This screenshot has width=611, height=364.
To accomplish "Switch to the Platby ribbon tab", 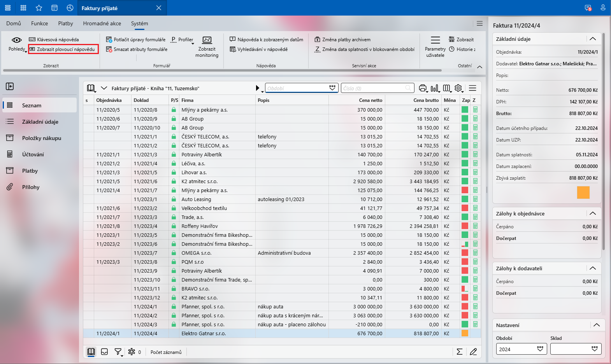I will click(x=66, y=23).
